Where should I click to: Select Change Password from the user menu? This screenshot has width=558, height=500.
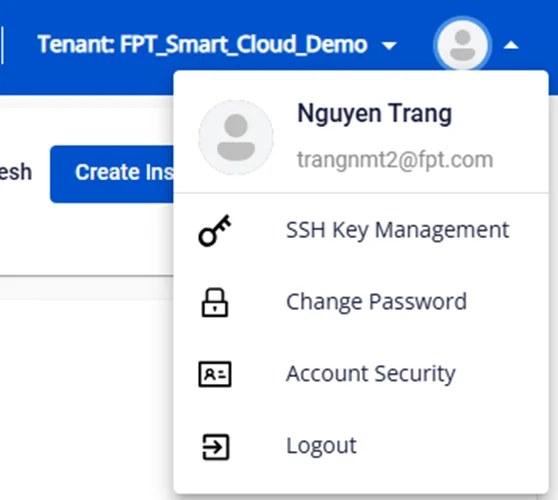click(361, 302)
